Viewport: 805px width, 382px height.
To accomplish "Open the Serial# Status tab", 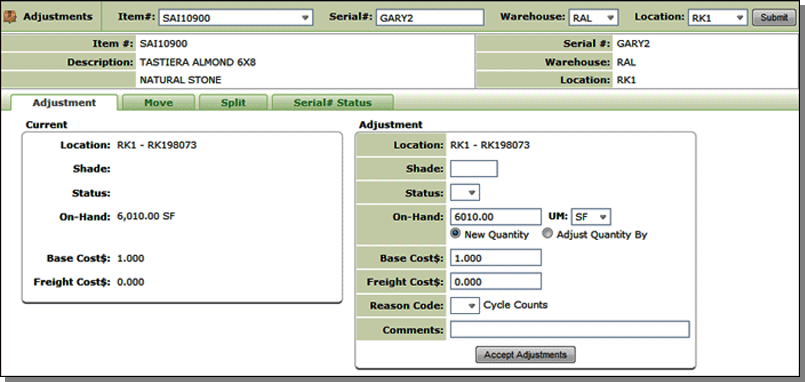I will [333, 103].
